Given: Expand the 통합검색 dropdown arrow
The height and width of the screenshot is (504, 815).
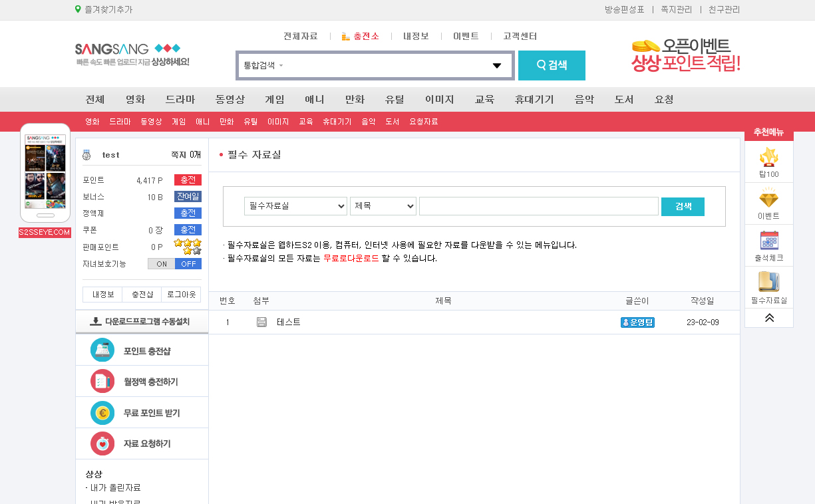Looking at the screenshot, I should (x=497, y=66).
